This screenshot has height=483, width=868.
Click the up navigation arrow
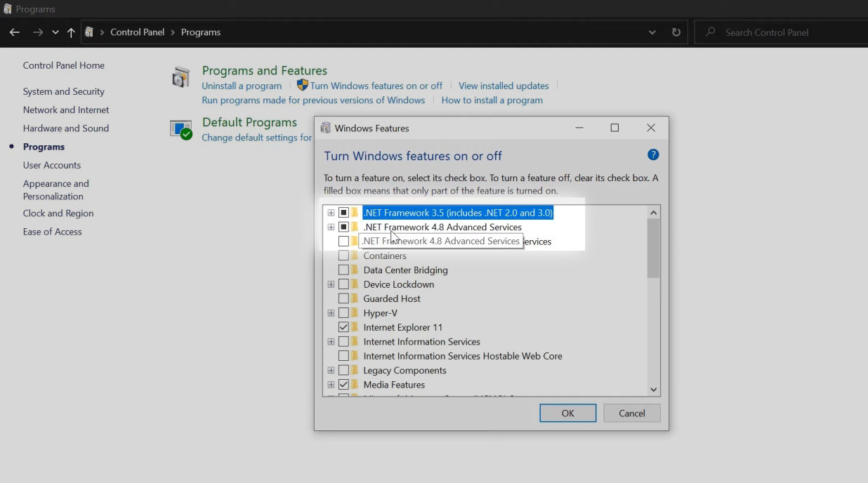coord(71,32)
